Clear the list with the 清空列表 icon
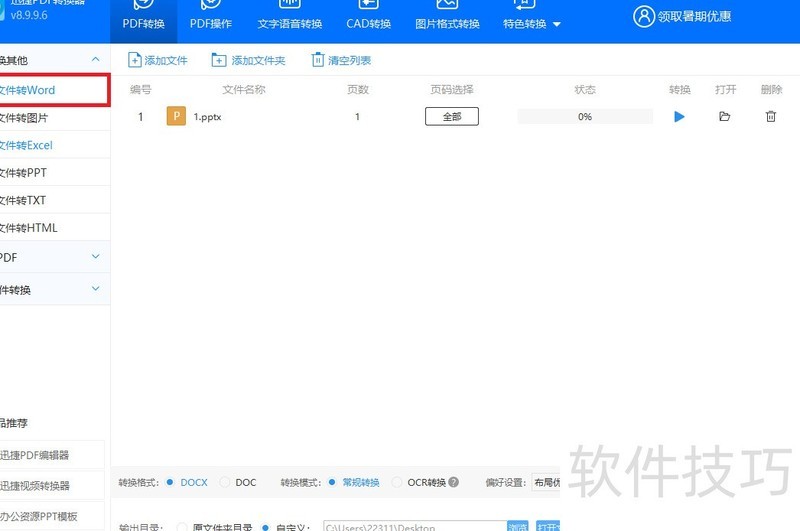This screenshot has width=800, height=531. 317,60
